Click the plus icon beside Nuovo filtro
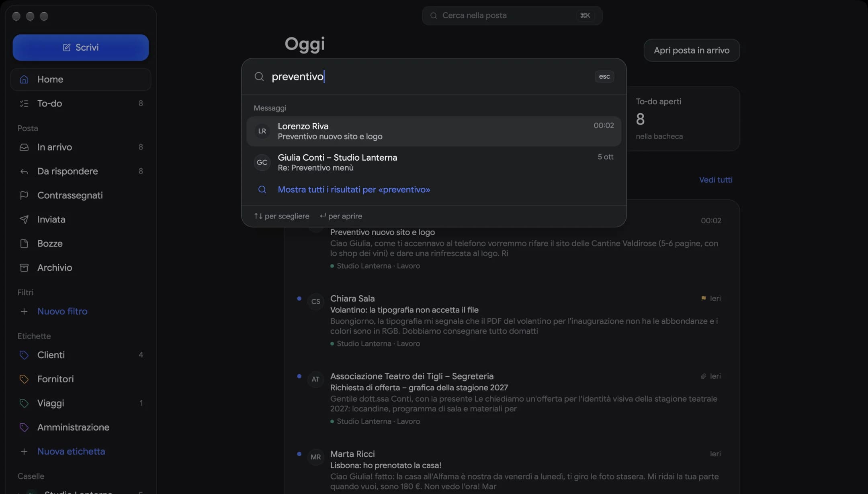This screenshot has height=494, width=868. click(24, 311)
